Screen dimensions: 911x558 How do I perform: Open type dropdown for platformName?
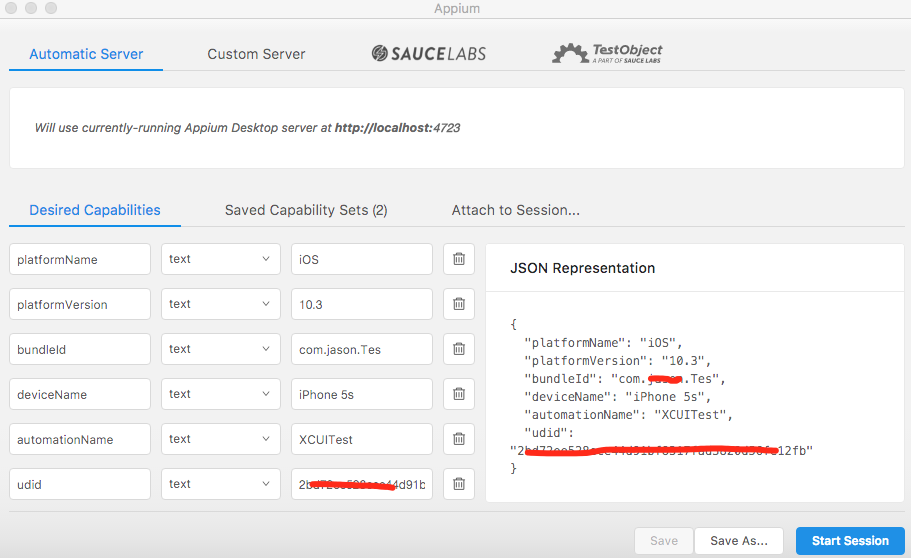pos(221,259)
